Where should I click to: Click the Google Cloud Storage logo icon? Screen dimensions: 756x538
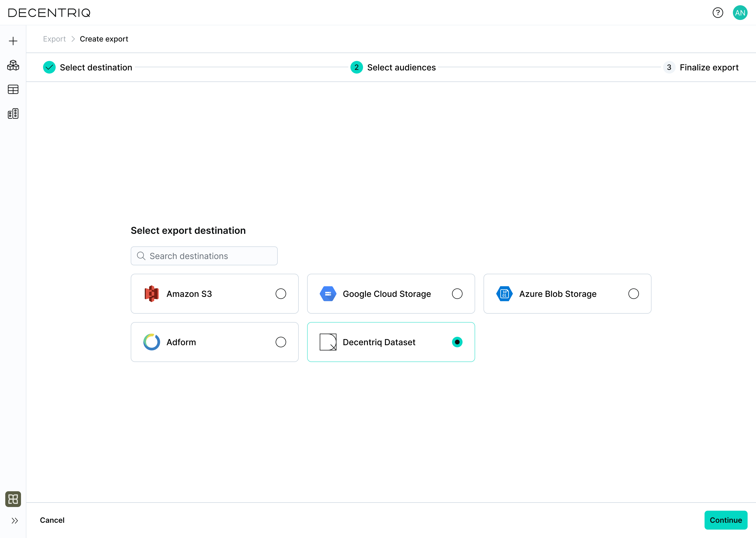click(x=328, y=293)
